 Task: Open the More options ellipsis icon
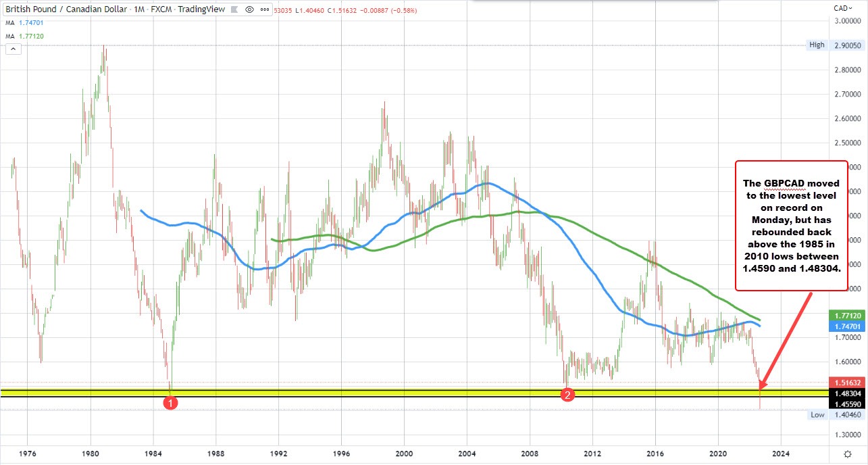(x=264, y=9)
